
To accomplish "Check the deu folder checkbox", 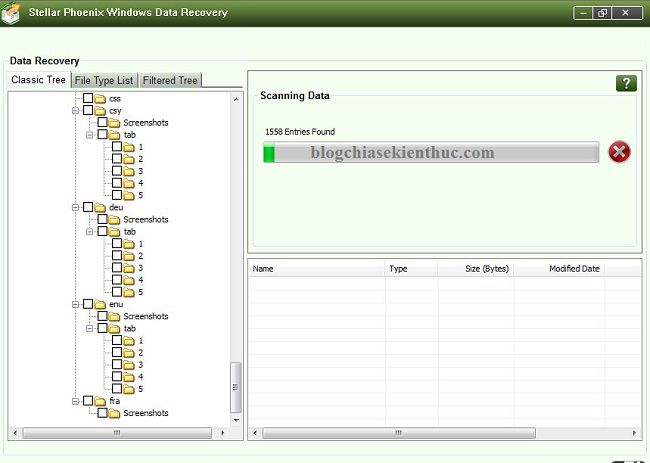I will coord(88,207).
